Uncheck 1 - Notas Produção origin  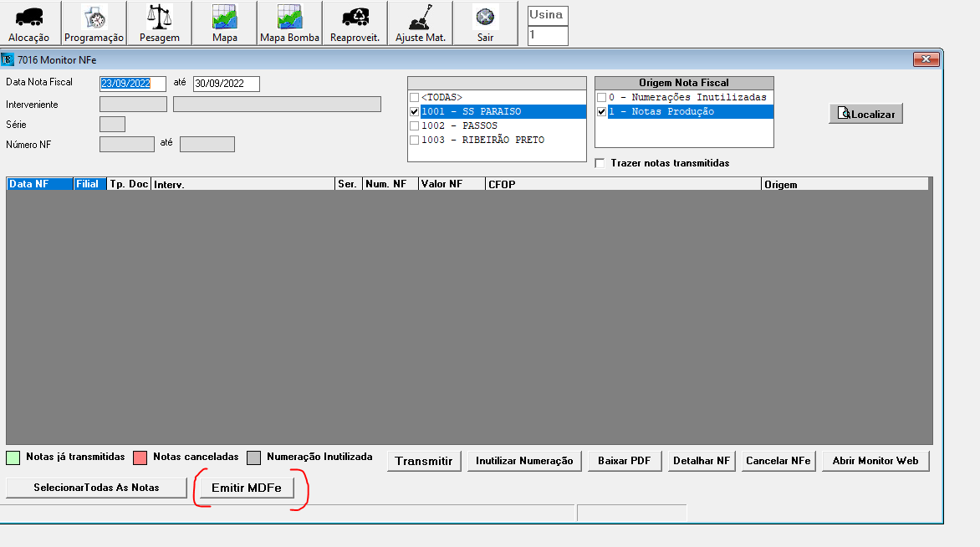tap(602, 112)
